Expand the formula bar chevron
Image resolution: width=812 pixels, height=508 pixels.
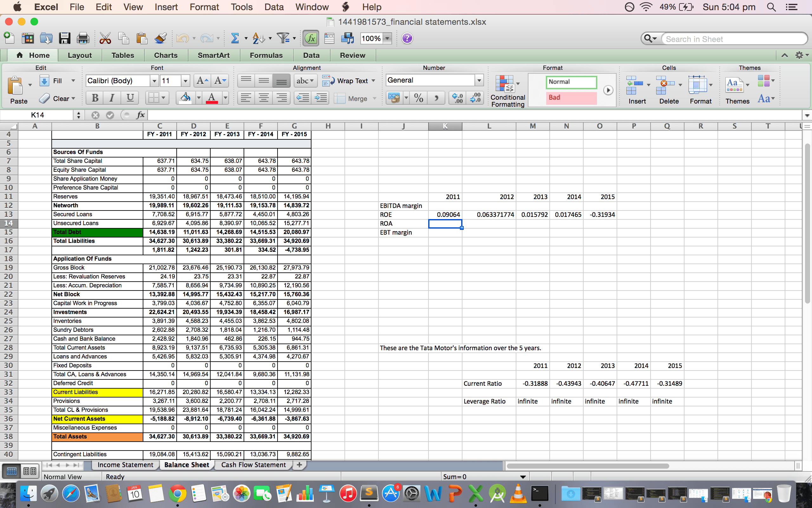pos(807,115)
